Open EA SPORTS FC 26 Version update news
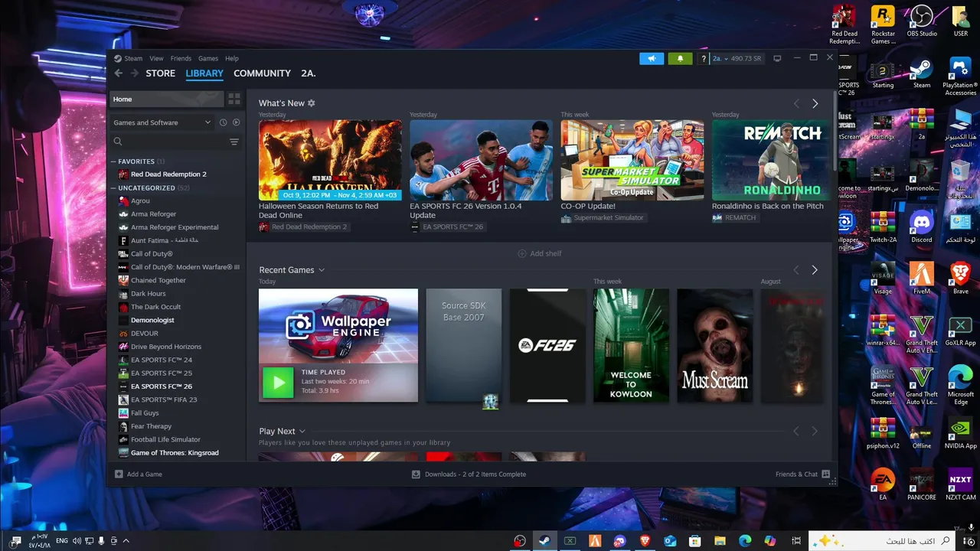 pyautogui.click(x=465, y=210)
